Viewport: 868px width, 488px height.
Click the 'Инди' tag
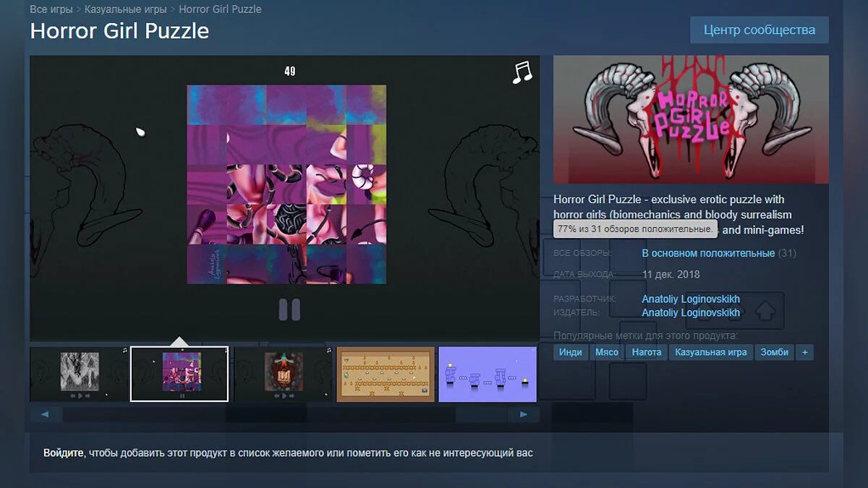click(x=571, y=352)
